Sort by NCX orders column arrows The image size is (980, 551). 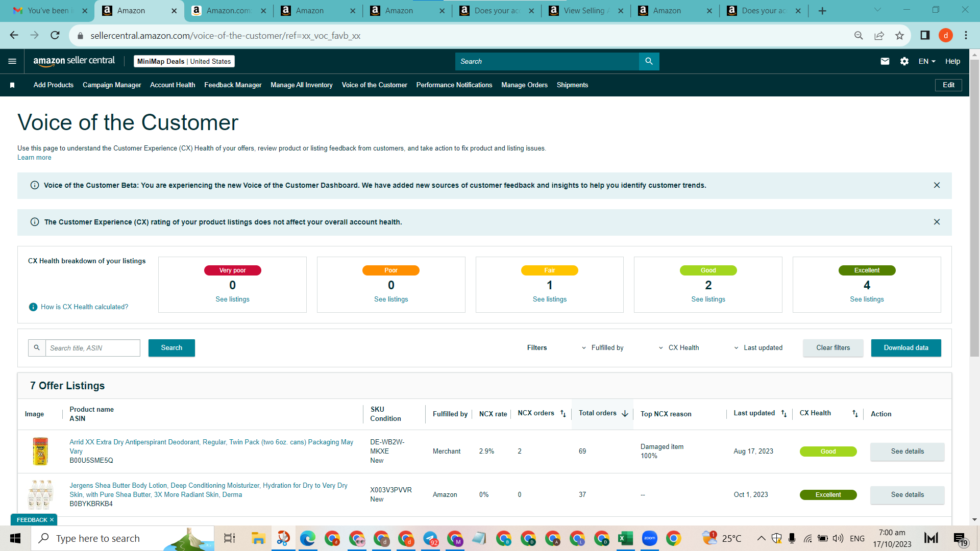[563, 414]
